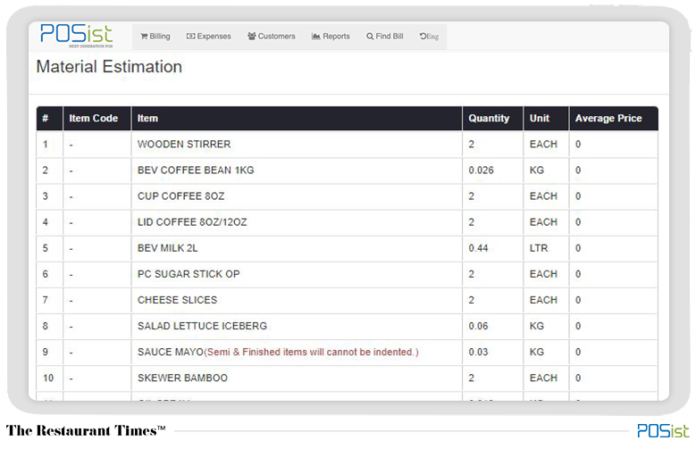Select the SALAD LETTUCE ICEBERG item
Viewport: 696px width, 449px height.
coord(202,326)
